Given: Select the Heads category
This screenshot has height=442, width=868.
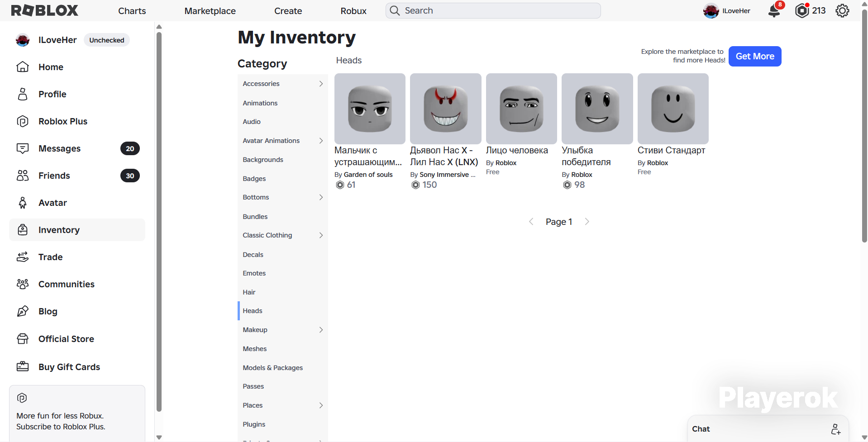Looking at the screenshot, I should coord(283,311).
